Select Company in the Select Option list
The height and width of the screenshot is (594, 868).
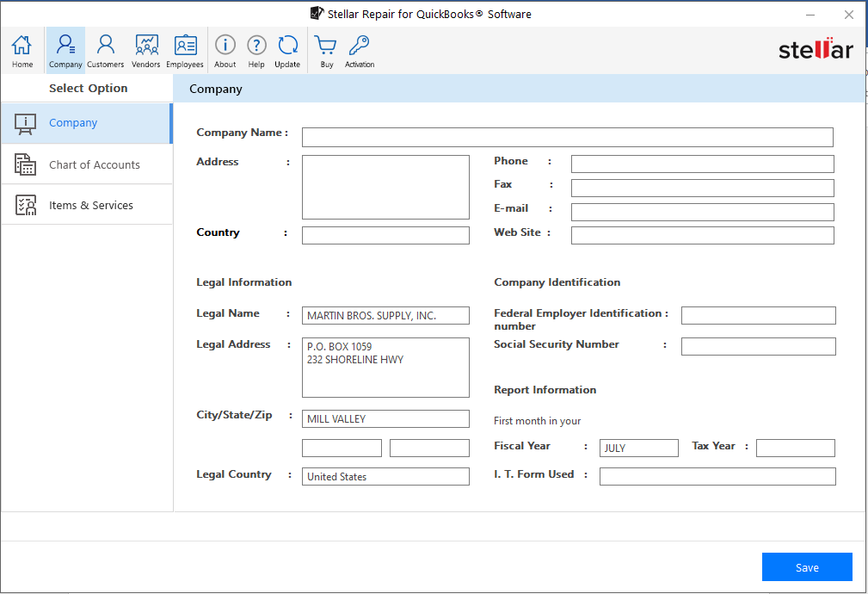tap(87, 123)
